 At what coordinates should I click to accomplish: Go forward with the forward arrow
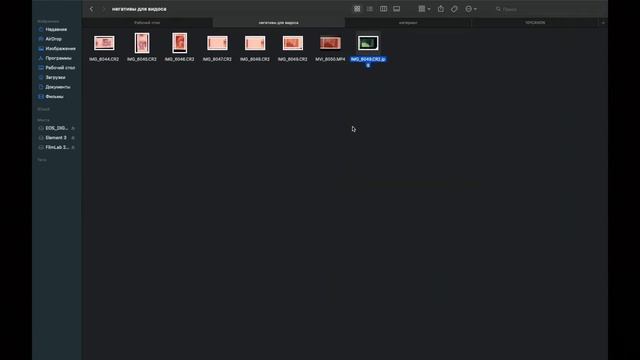[103, 9]
